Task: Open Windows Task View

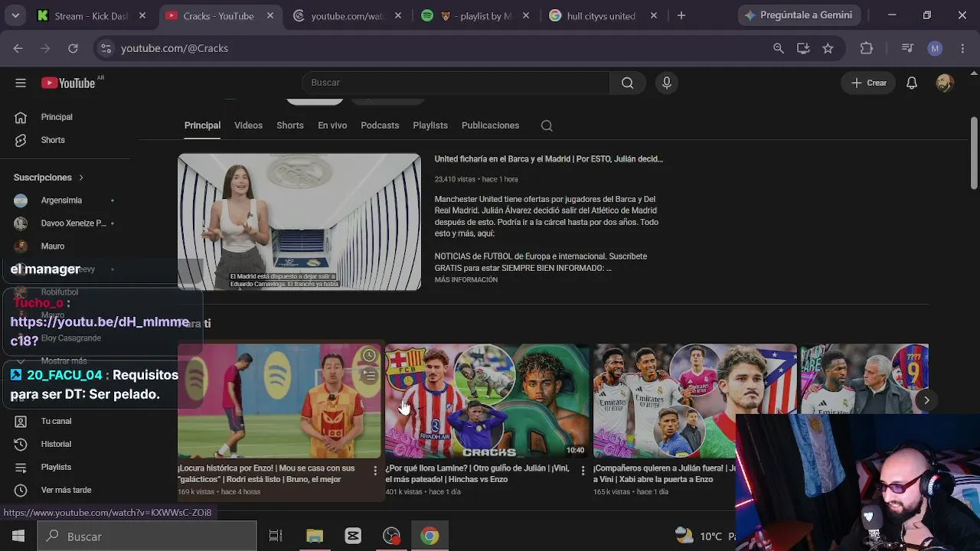Action: [x=276, y=536]
